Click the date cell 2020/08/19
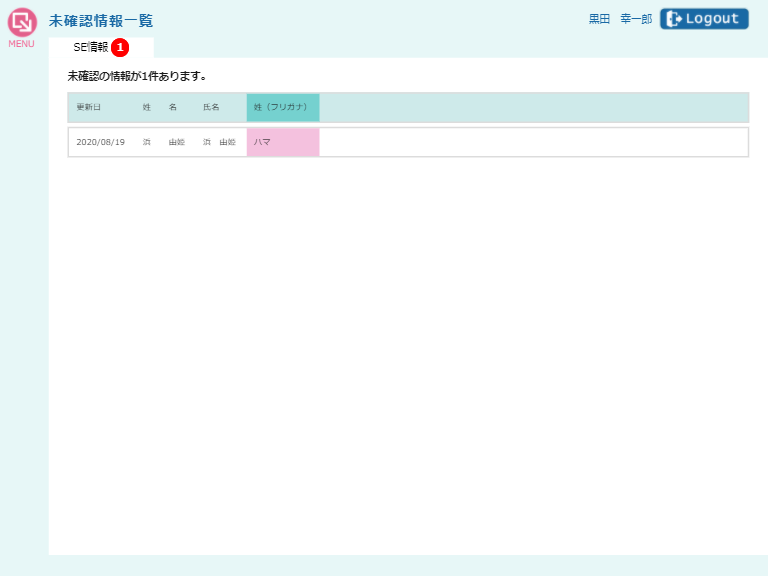 coord(101,142)
